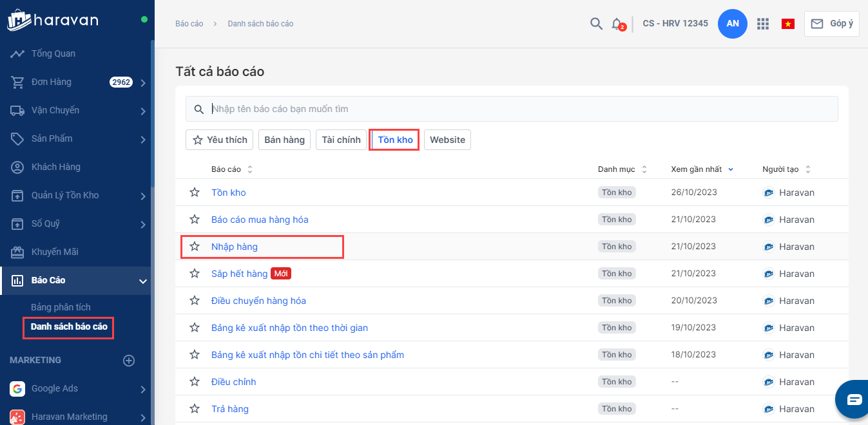Click the Vietnam flag language icon
868x425 pixels.
787,24
